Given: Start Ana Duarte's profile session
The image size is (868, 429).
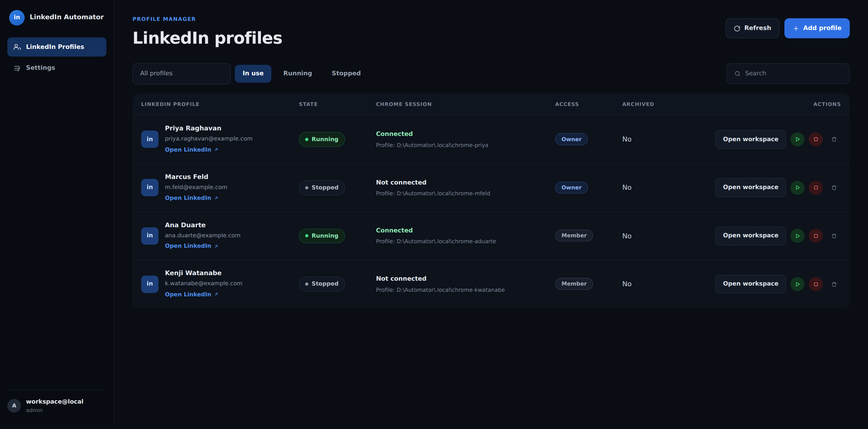Looking at the screenshot, I should pyautogui.click(x=797, y=236).
